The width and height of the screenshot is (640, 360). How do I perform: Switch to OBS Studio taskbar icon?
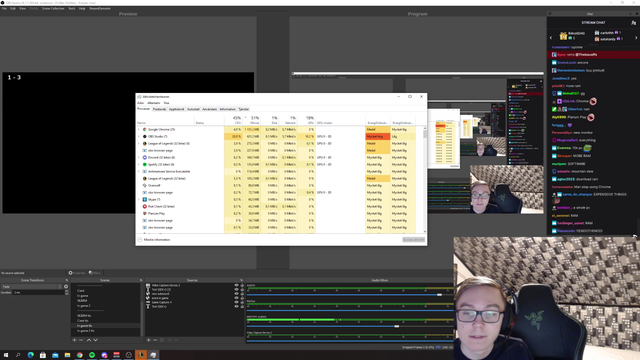tap(129, 355)
